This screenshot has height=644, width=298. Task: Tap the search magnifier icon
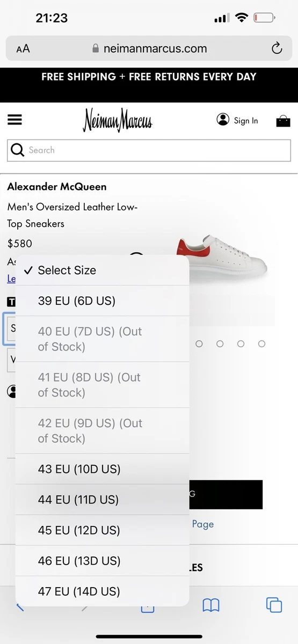[x=18, y=150]
